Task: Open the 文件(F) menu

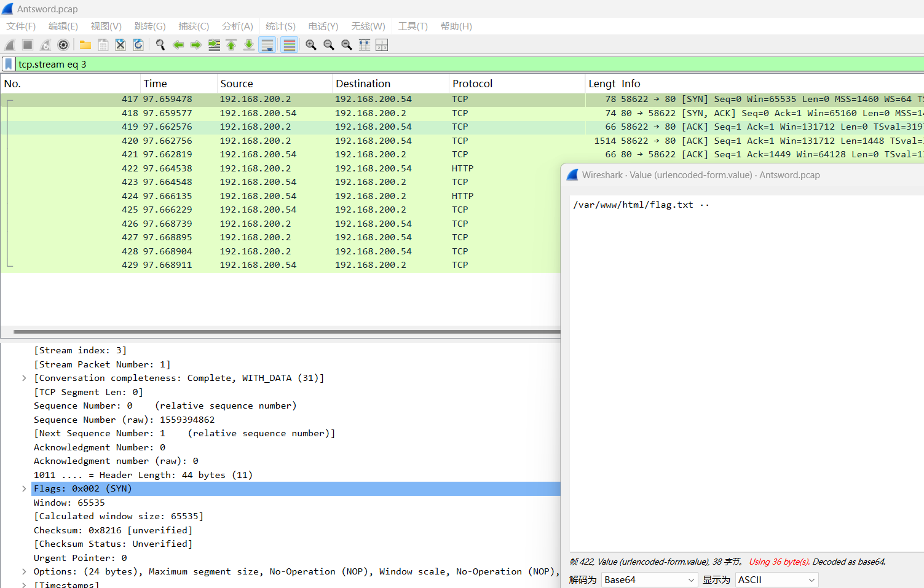Action: click(x=21, y=26)
